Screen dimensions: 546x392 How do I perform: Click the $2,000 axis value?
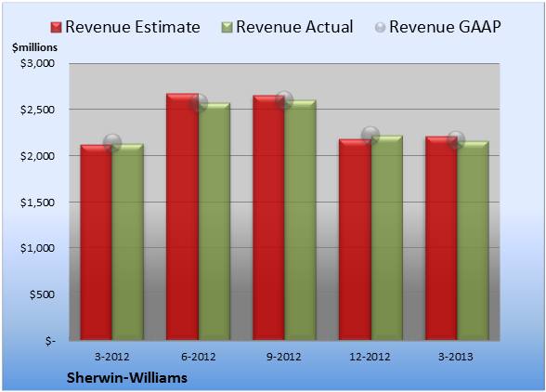[x=37, y=156]
